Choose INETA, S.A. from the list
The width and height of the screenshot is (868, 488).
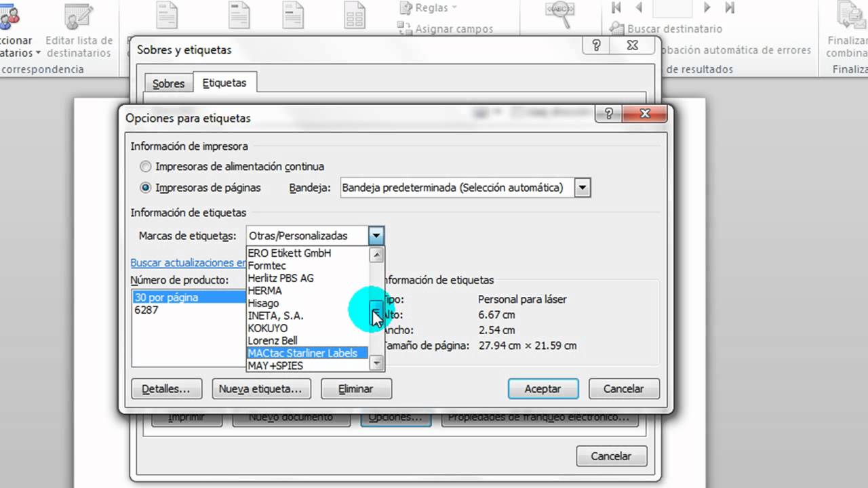coord(307,316)
